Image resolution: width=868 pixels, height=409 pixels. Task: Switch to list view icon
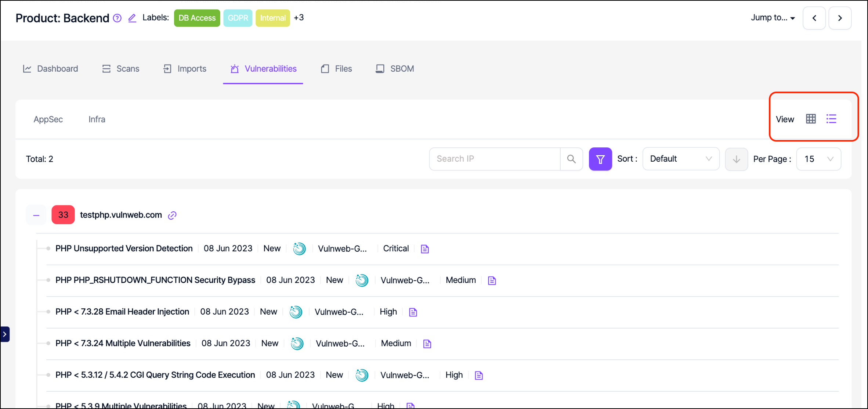(x=831, y=119)
